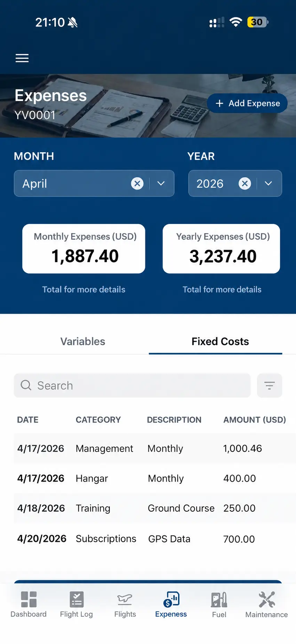Click the 4/20/2026 date cell

point(42,539)
